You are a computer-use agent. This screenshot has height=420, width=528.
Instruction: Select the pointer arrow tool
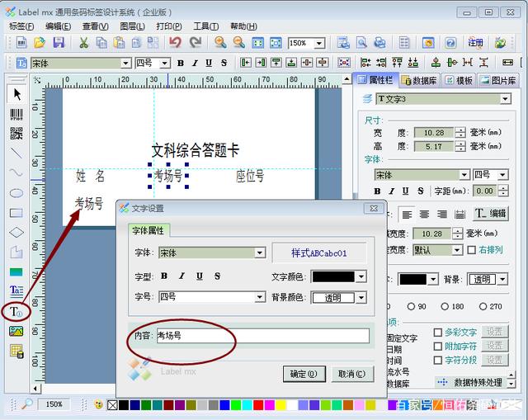[16, 94]
